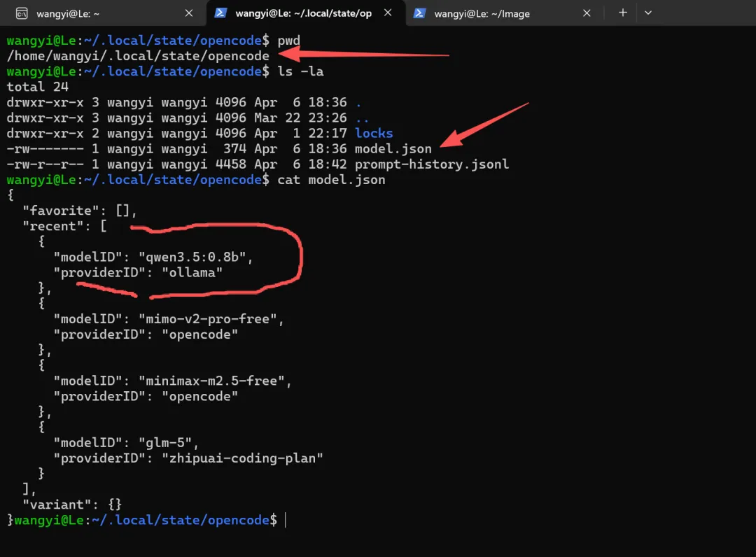756x557 pixels.
Task: Click the "zhipuai-coding-plan" provider value
Action: [x=242, y=458]
